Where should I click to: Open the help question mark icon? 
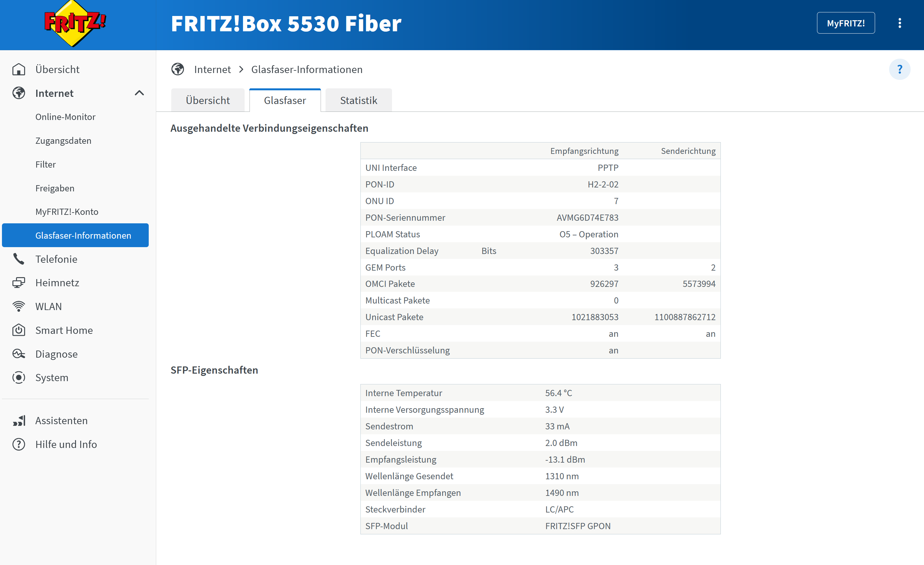click(899, 69)
